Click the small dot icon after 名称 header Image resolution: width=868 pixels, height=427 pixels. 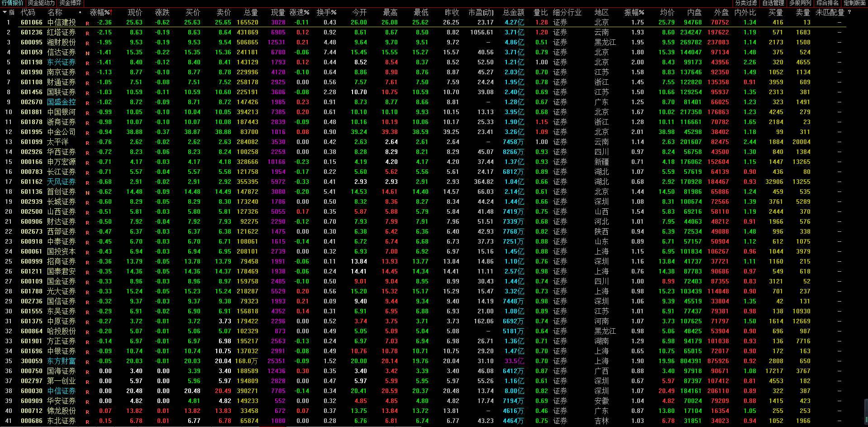pos(80,12)
